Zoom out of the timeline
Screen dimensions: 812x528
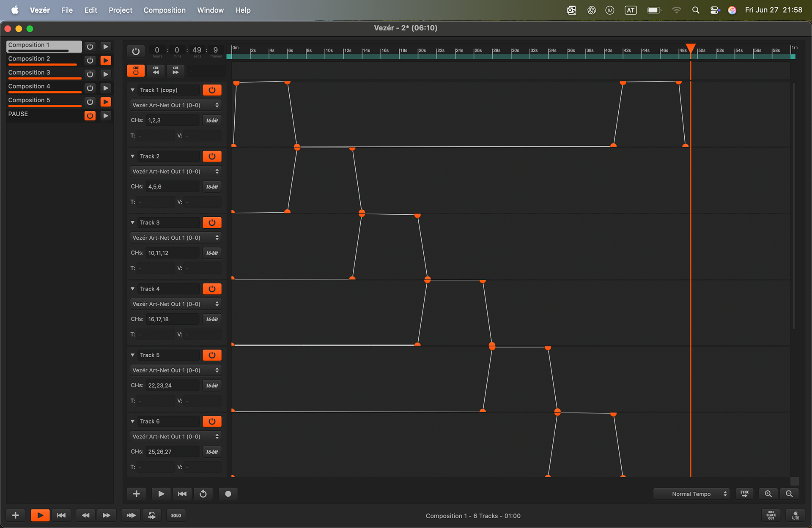pyautogui.click(x=789, y=494)
